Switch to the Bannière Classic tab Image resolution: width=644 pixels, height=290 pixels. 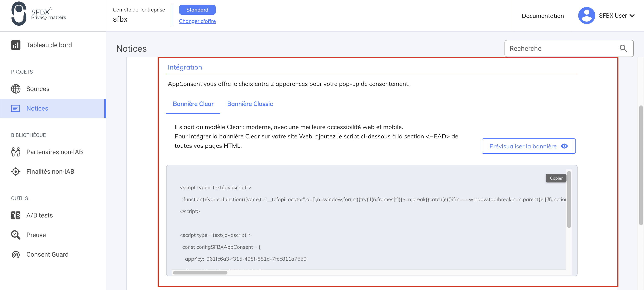click(250, 104)
